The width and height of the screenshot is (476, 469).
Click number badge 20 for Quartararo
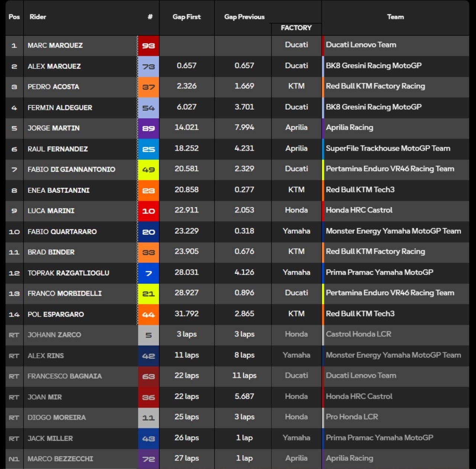pos(148,232)
